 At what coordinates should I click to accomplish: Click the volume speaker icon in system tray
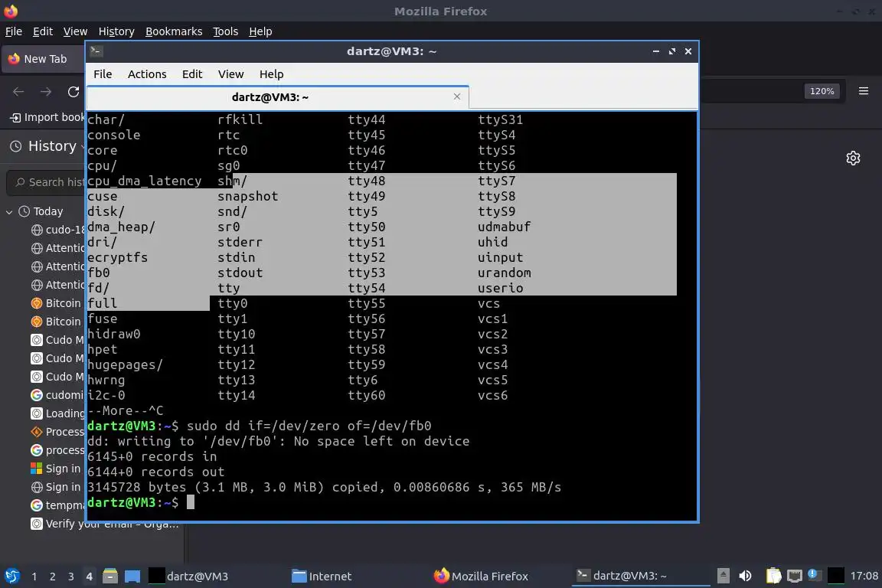tap(745, 576)
